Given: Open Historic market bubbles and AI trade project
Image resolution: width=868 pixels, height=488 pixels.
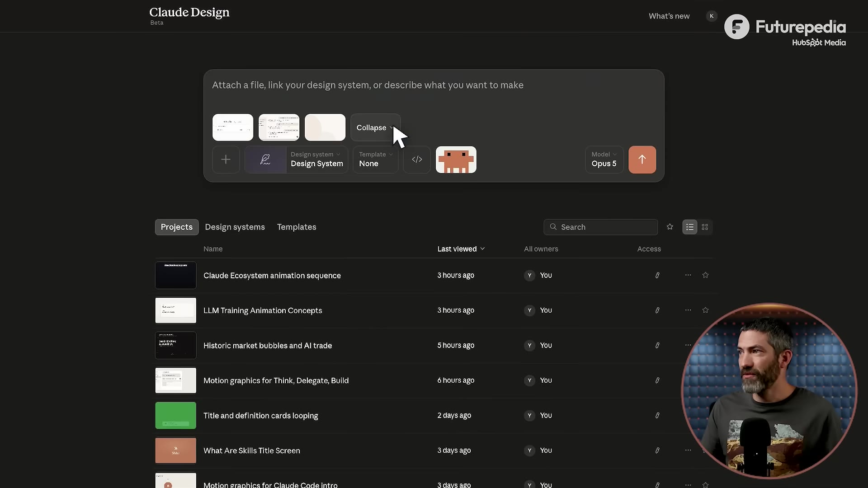Looking at the screenshot, I should 268,345.
